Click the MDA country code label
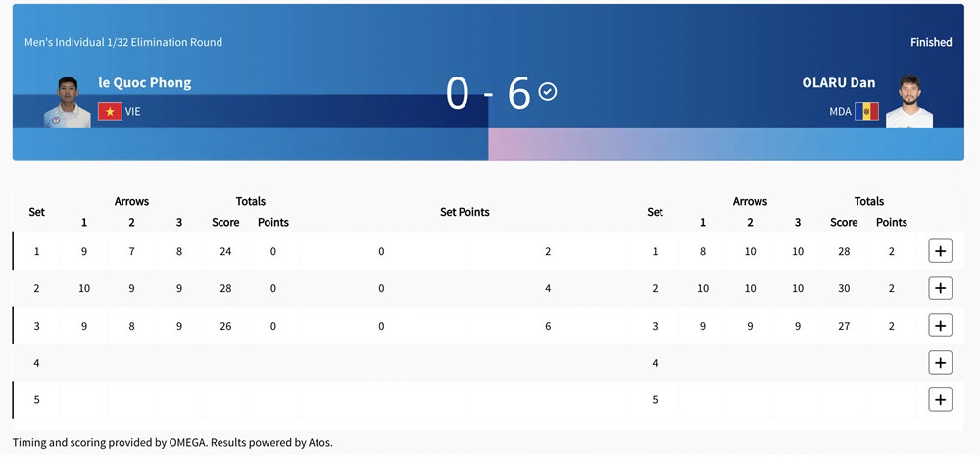 tap(840, 112)
